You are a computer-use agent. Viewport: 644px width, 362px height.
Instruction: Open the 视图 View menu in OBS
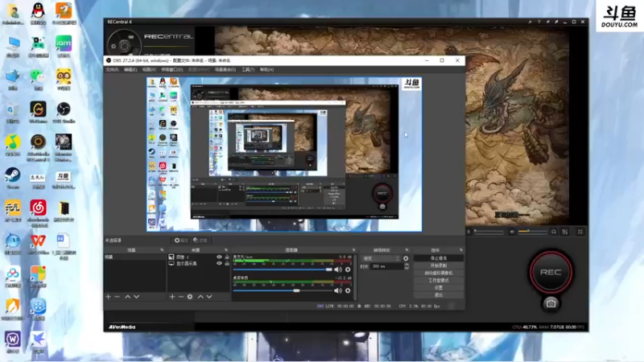pyautogui.click(x=149, y=70)
